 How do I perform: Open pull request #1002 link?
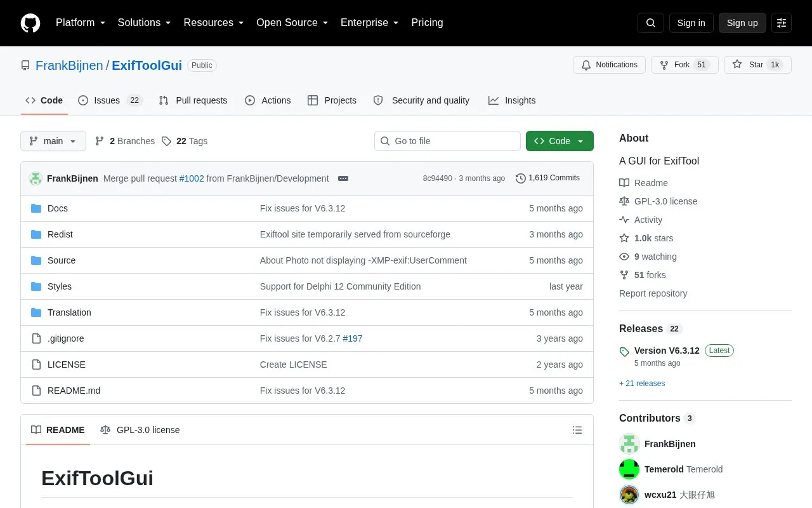[x=192, y=178]
